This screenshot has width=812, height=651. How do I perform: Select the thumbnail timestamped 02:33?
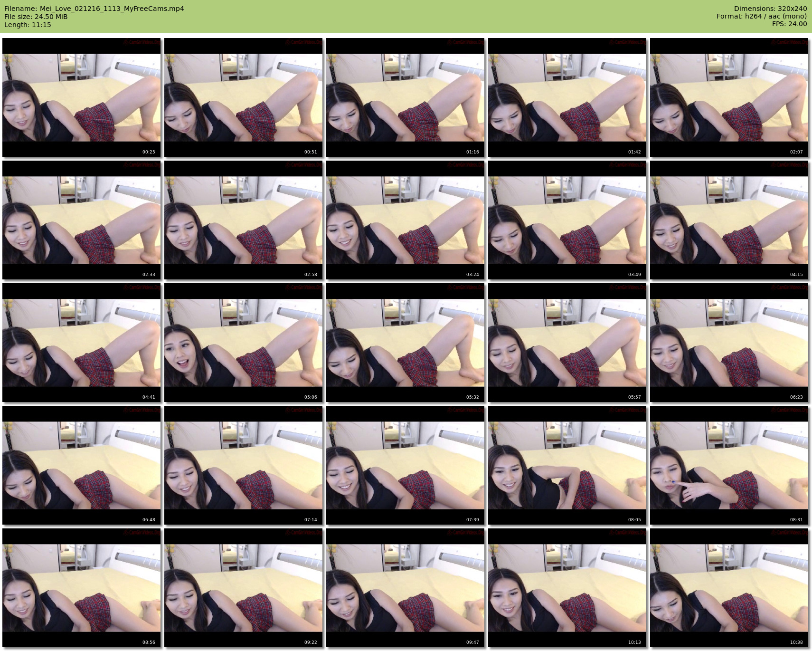pyautogui.click(x=82, y=220)
